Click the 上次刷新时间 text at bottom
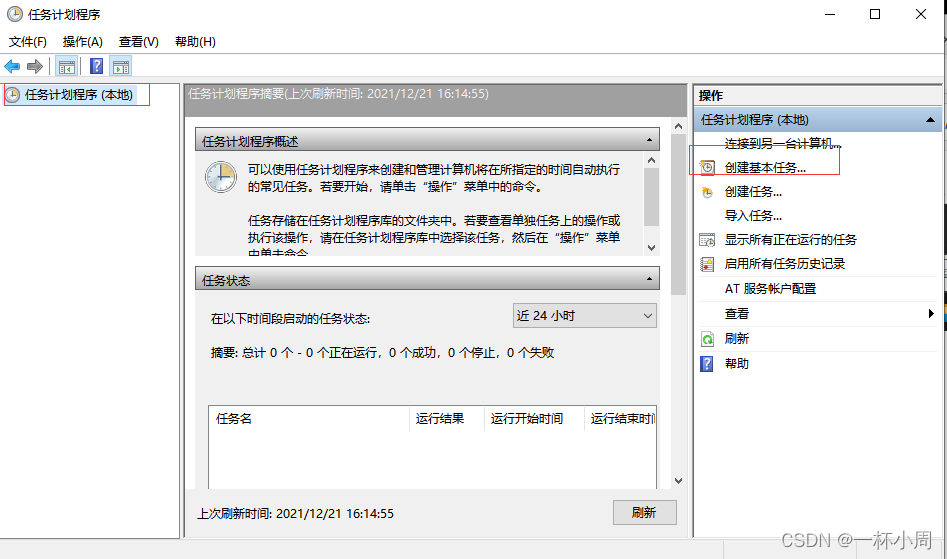Screen dimensions: 947x559 tap(295, 514)
